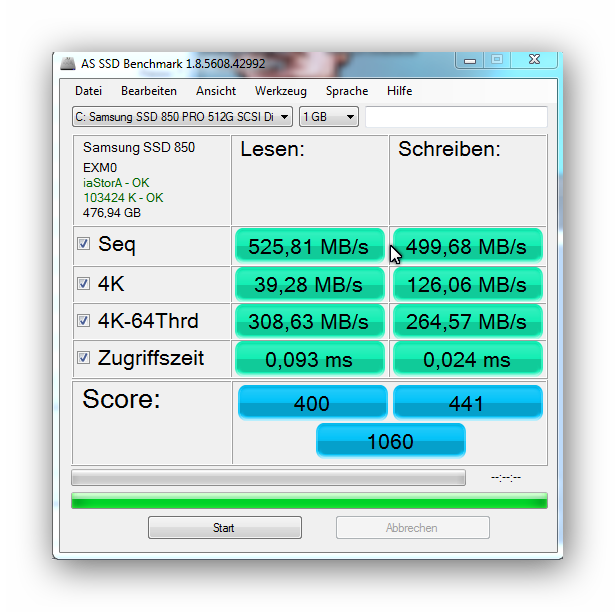Click the iaStorA - OK driver status
The height and width of the screenshot is (612, 615).
pyautogui.click(x=116, y=183)
